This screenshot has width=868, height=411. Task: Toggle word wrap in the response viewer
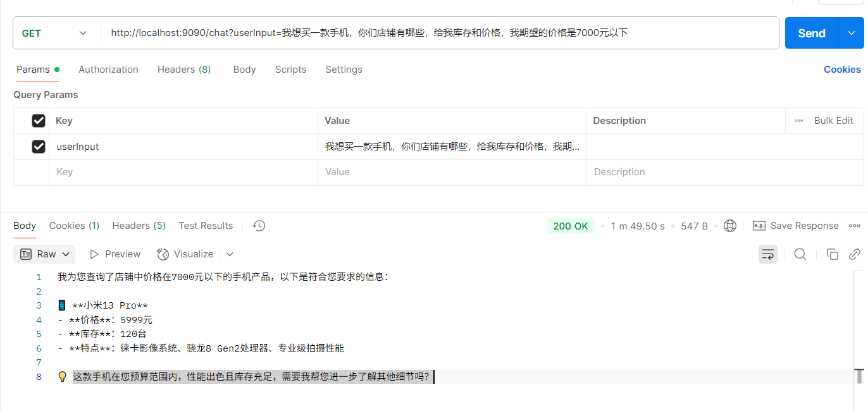click(768, 254)
